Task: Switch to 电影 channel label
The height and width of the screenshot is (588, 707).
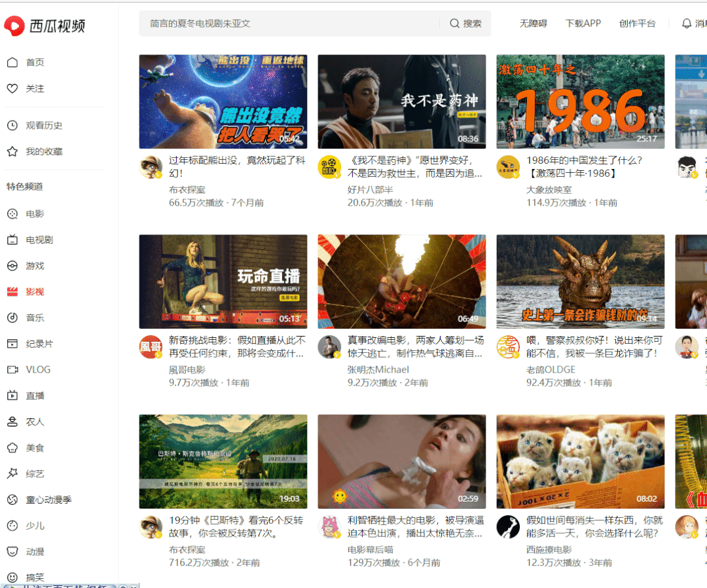Action: (35, 213)
